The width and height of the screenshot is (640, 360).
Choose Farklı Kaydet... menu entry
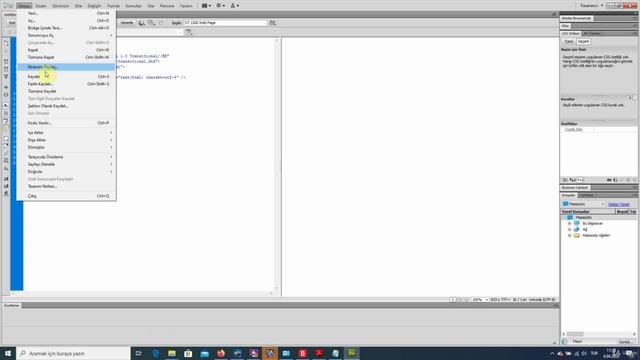(66, 84)
